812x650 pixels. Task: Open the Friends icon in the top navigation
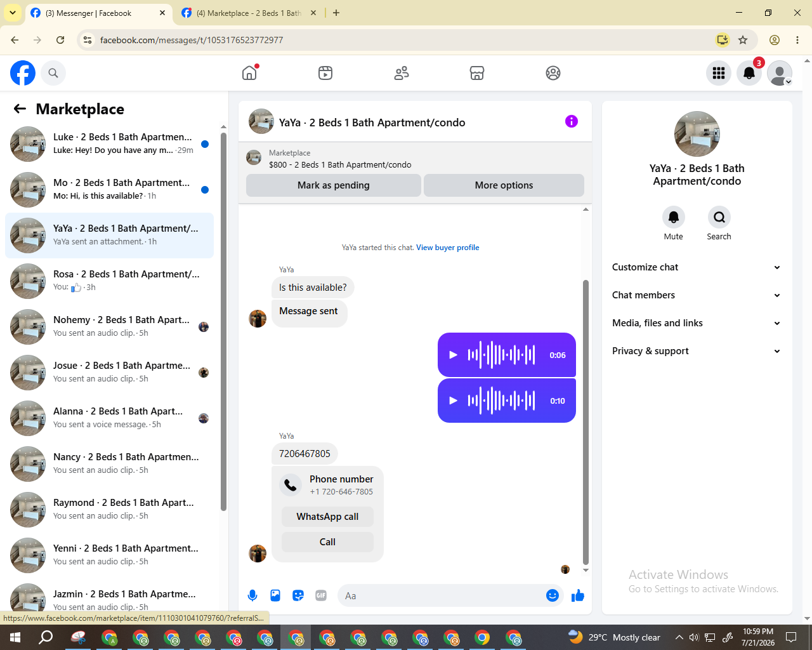tap(402, 73)
